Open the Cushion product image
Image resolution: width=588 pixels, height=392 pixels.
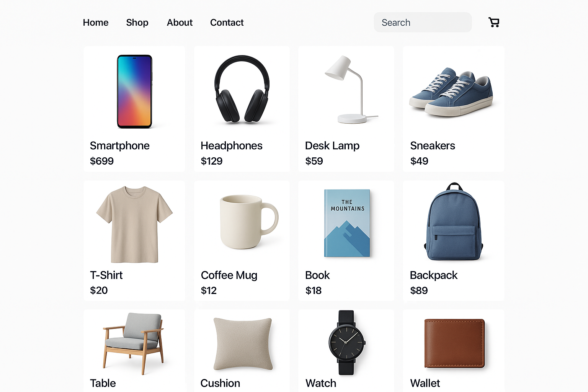(x=243, y=344)
